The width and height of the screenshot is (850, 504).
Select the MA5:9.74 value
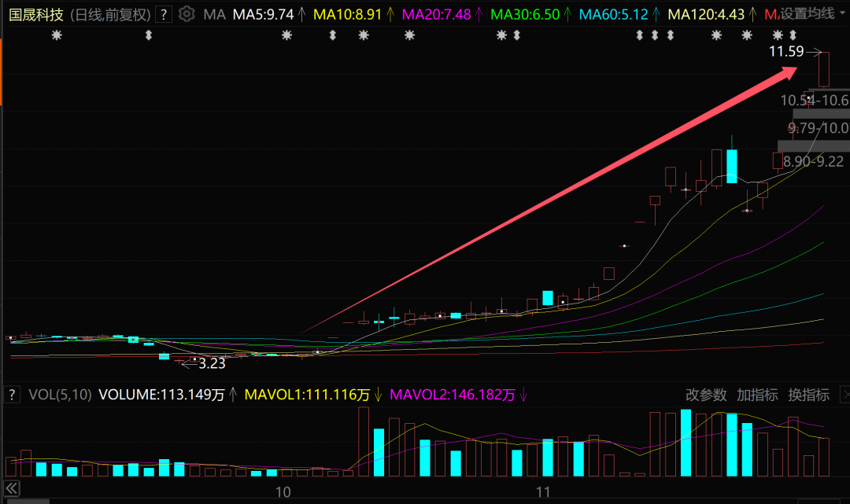263,15
